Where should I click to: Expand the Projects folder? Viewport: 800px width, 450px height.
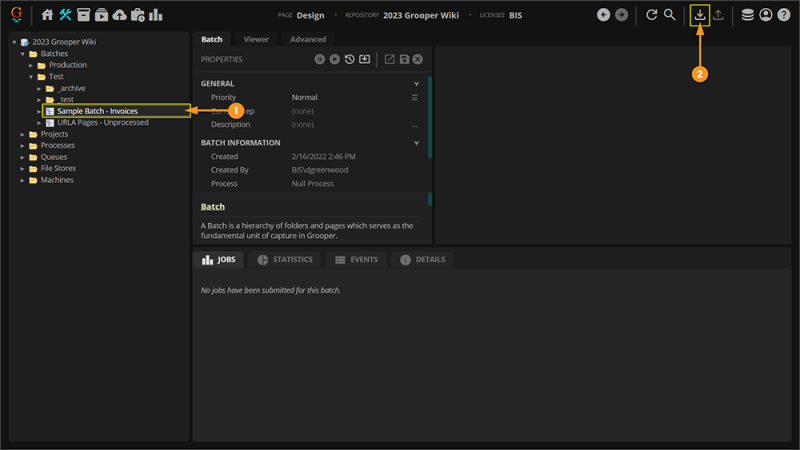coord(22,134)
